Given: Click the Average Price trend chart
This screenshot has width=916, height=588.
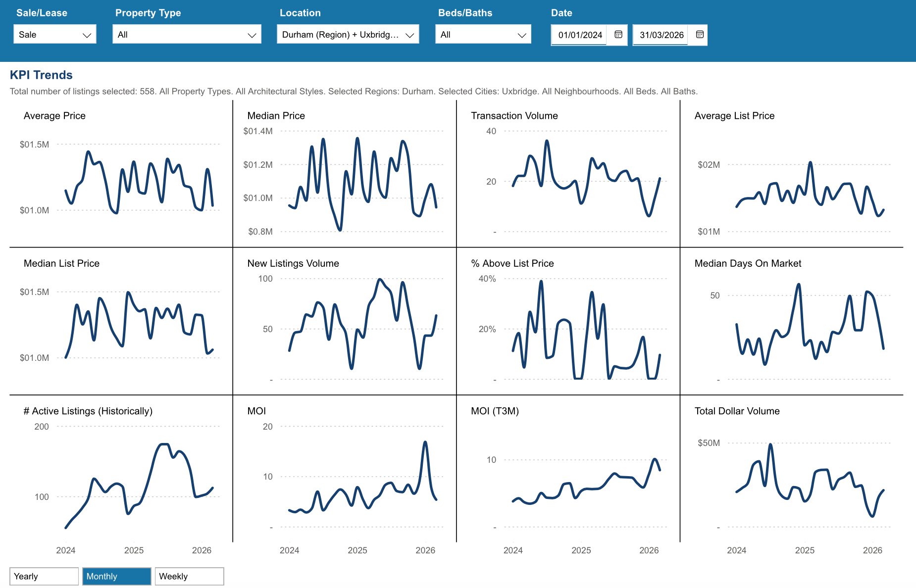Looking at the screenshot, I should coord(139,178).
